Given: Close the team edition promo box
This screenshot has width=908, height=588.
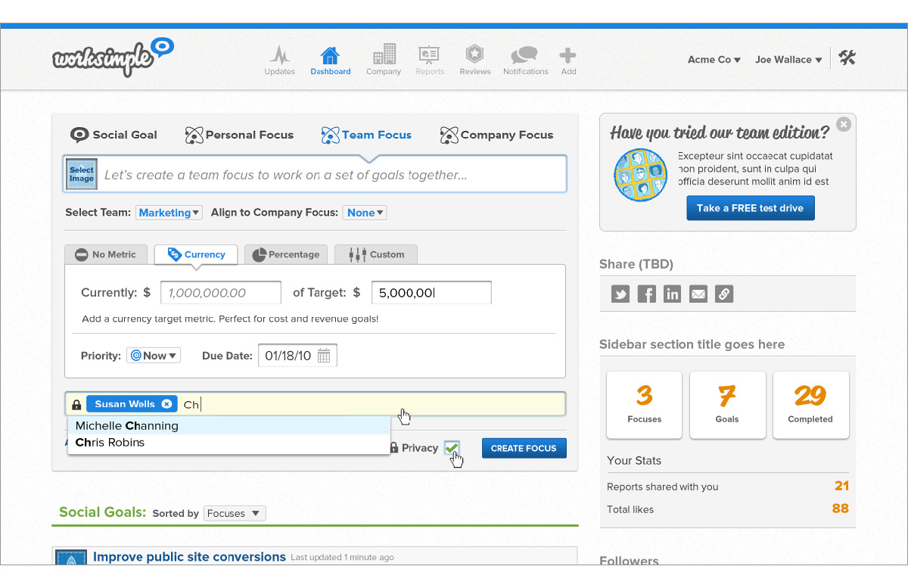Looking at the screenshot, I should [x=844, y=125].
